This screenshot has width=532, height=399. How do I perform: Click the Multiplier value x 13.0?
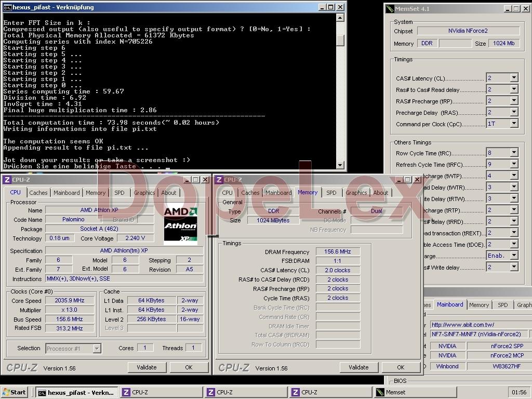(x=70, y=310)
